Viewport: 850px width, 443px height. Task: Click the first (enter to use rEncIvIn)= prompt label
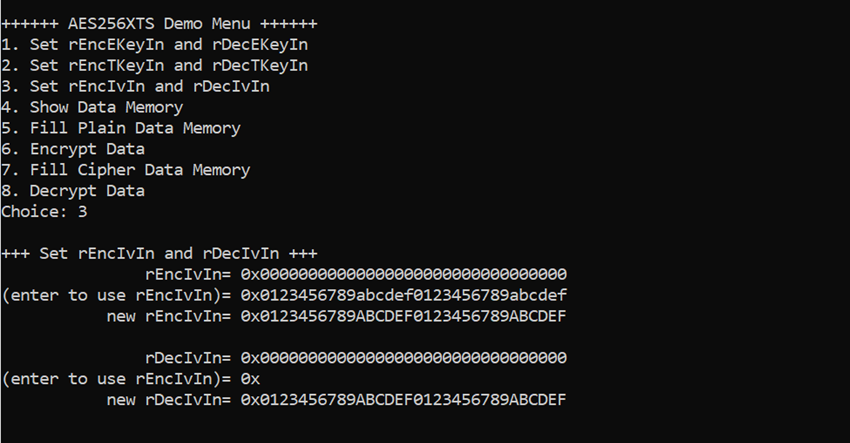[117, 296]
